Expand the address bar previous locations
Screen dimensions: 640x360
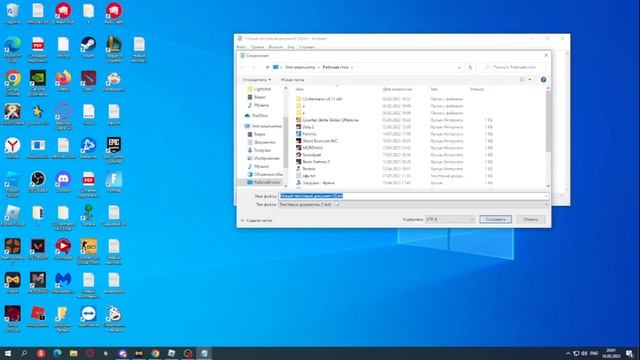coord(459,67)
